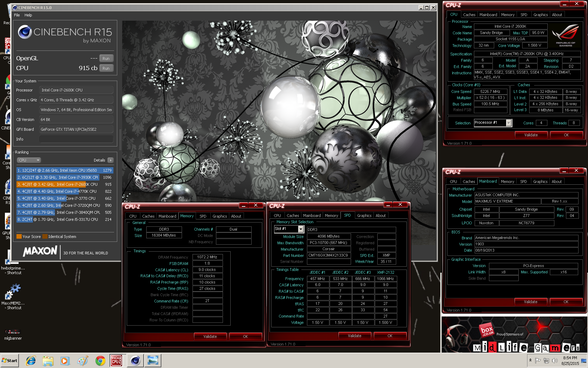Expand ranking Details arrow button
Viewport: 588px width, 368px height.
(110, 160)
